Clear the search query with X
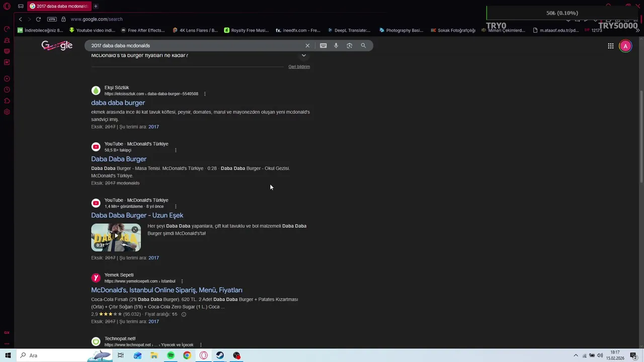 click(x=307, y=45)
